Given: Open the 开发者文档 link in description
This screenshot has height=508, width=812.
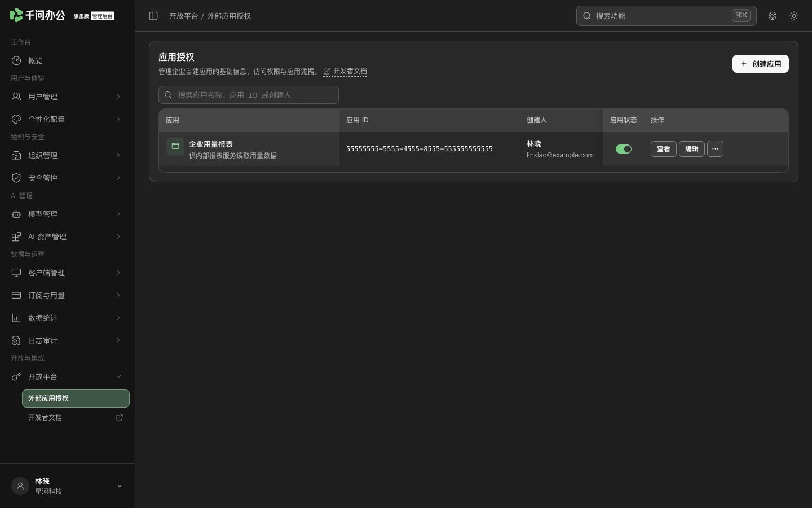Looking at the screenshot, I should pyautogui.click(x=345, y=71).
